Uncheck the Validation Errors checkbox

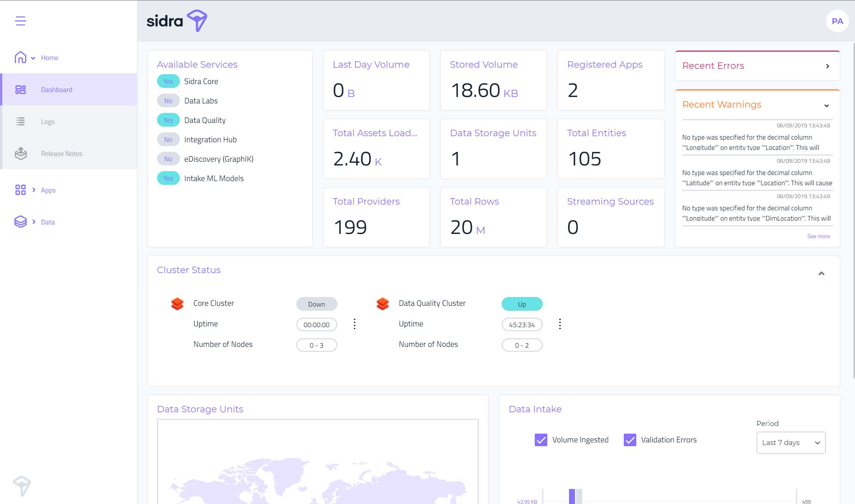click(630, 440)
